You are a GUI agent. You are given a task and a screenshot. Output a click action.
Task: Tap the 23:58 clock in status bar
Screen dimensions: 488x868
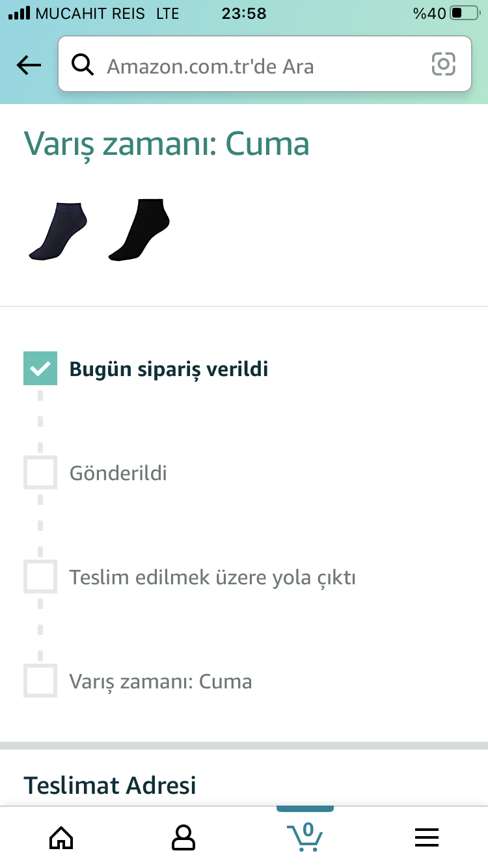click(244, 13)
